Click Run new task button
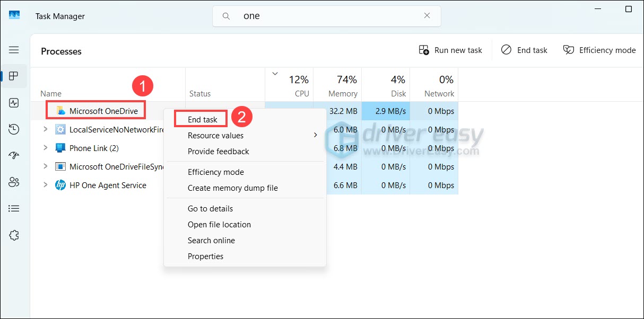The height and width of the screenshot is (319, 644). [450, 50]
